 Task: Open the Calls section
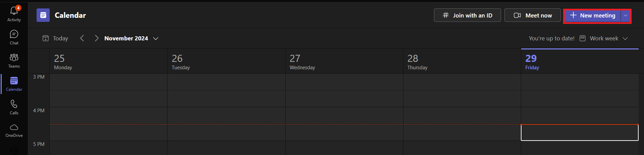14,107
